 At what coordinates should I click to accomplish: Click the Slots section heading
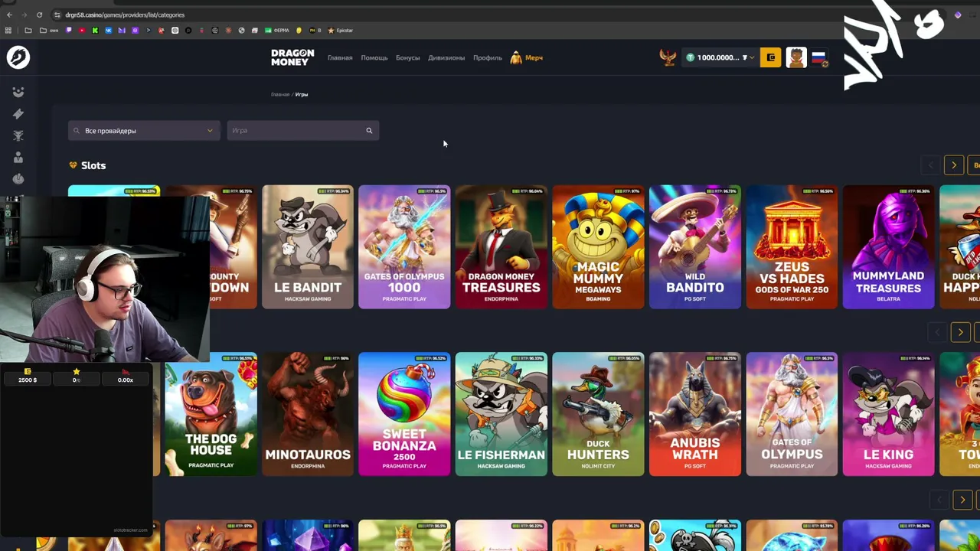coord(93,165)
